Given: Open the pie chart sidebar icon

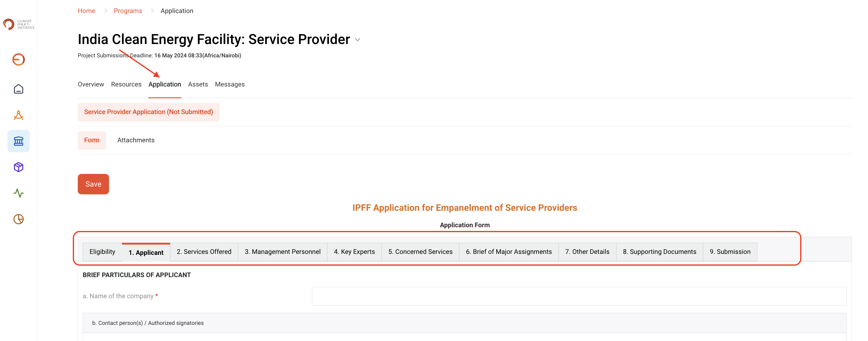Looking at the screenshot, I should [19, 219].
